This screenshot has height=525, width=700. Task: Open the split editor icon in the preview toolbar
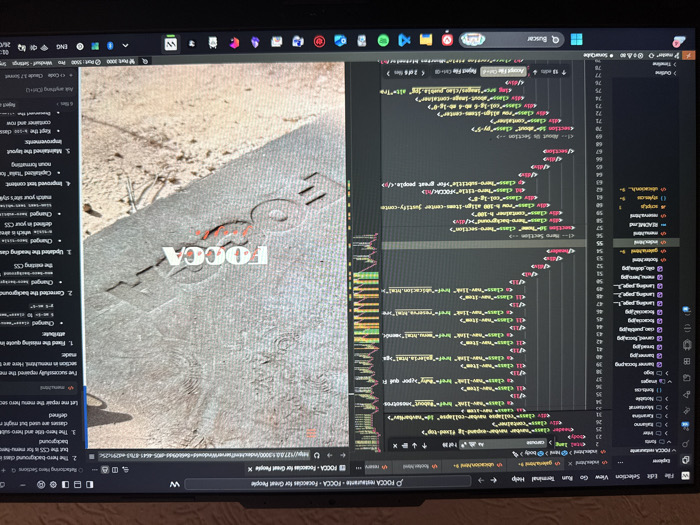point(115,470)
